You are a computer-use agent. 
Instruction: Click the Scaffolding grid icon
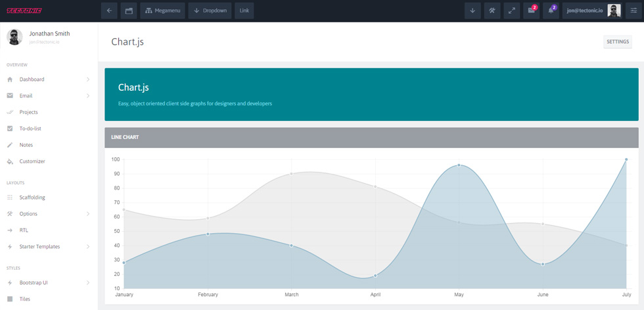coord(10,197)
